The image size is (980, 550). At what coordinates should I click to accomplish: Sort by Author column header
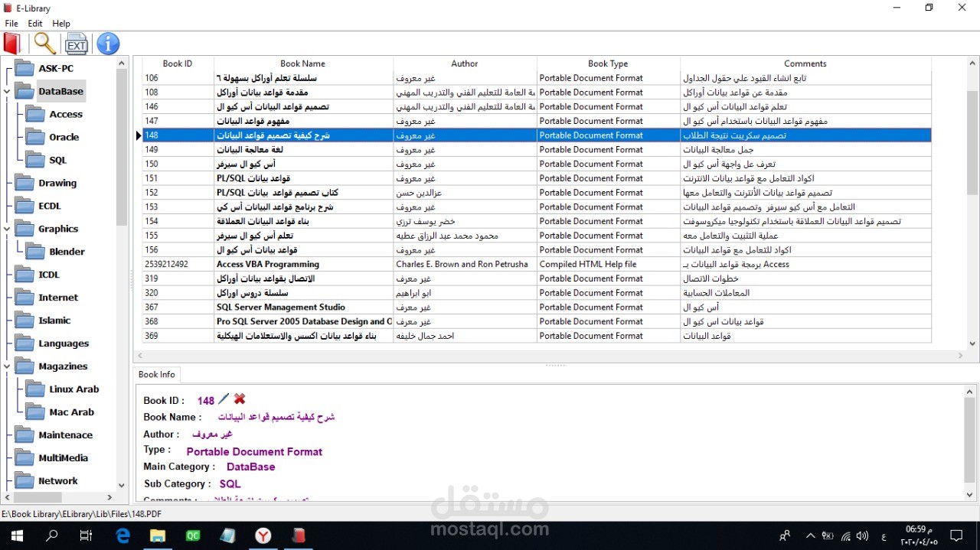[465, 63]
